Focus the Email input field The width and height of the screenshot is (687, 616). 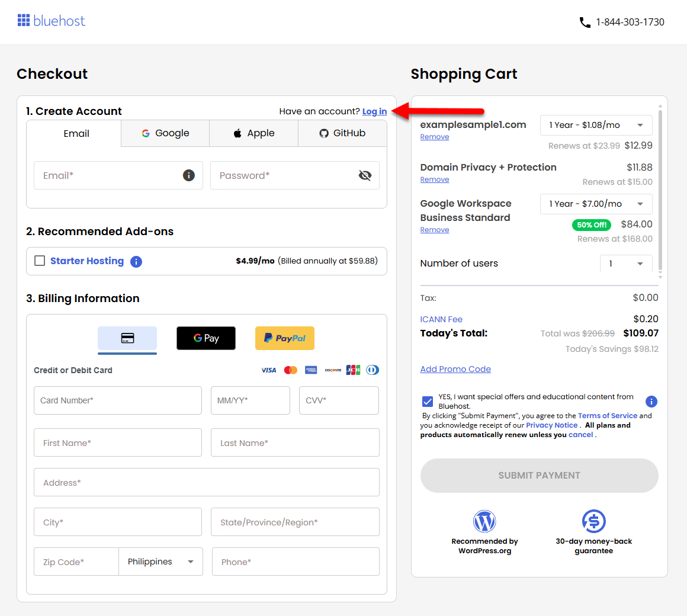[118, 175]
